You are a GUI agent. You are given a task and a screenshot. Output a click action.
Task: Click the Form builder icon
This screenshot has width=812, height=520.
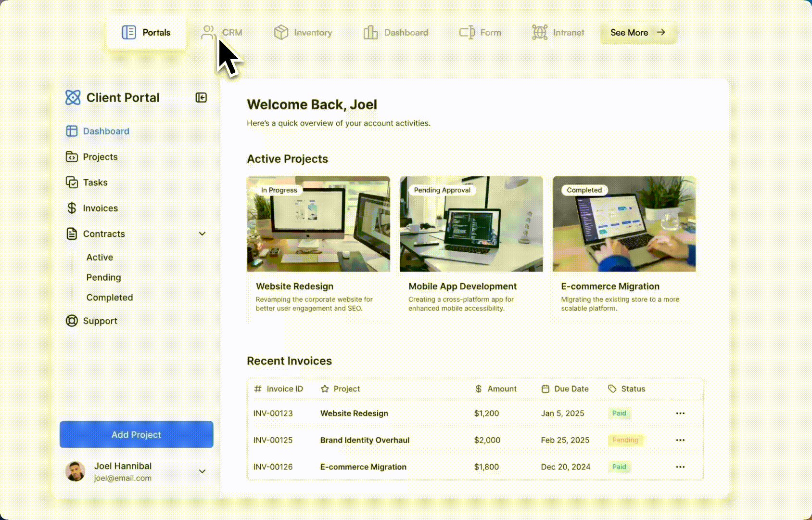coord(466,32)
